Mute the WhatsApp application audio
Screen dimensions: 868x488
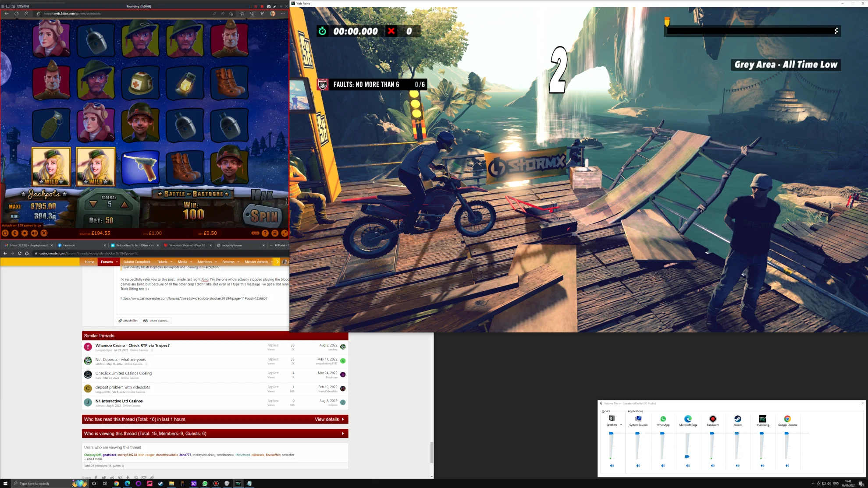click(663, 466)
